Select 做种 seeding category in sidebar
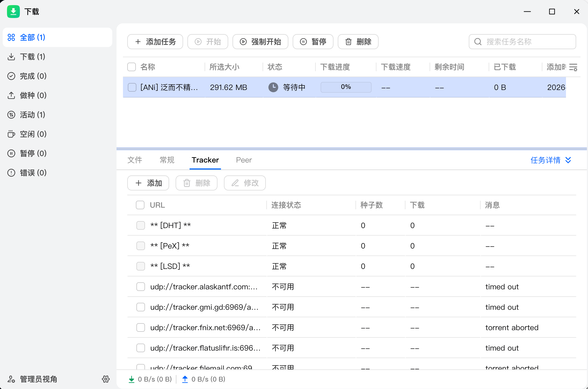This screenshot has width=588, height=389. coord(33,95)
